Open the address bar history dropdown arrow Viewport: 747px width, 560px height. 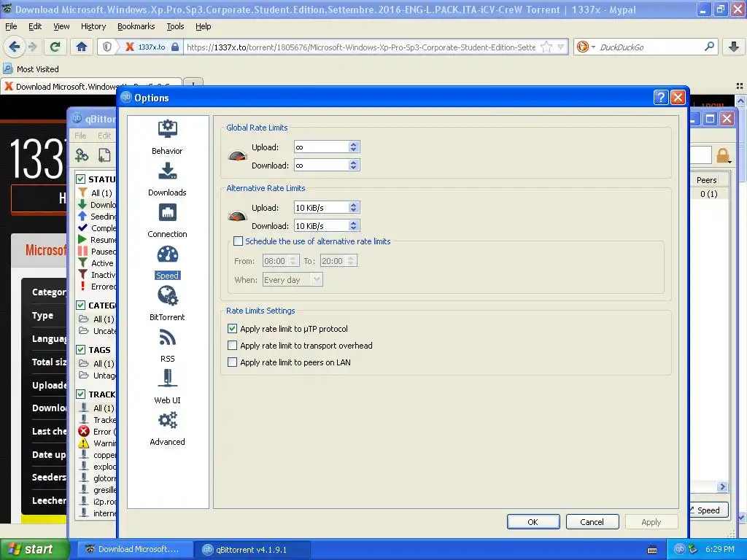561,47
